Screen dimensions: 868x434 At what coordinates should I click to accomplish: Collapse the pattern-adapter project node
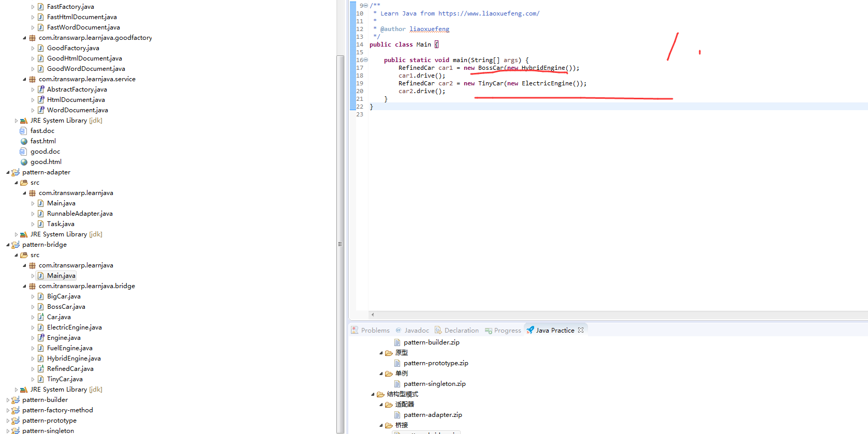click(8, 172)
